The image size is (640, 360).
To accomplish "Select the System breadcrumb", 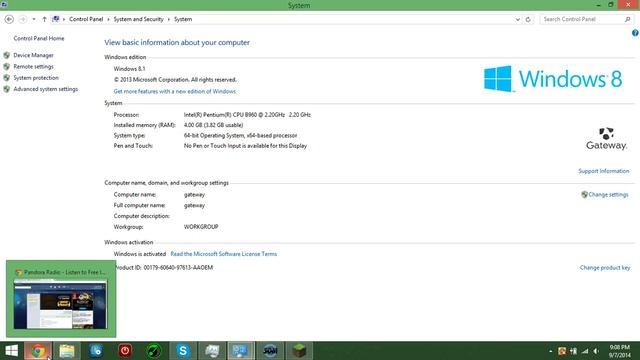I will pyautogui.click(x=183, y=19).
